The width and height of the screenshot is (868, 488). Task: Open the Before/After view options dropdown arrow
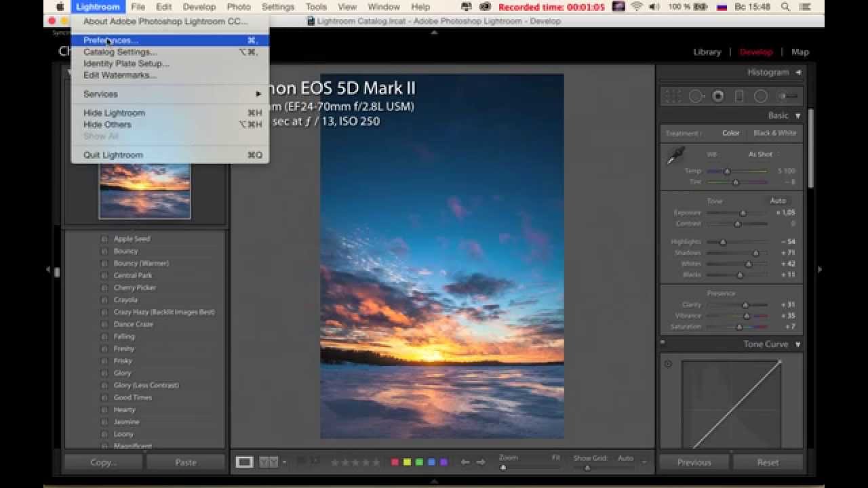coord(284,462)
